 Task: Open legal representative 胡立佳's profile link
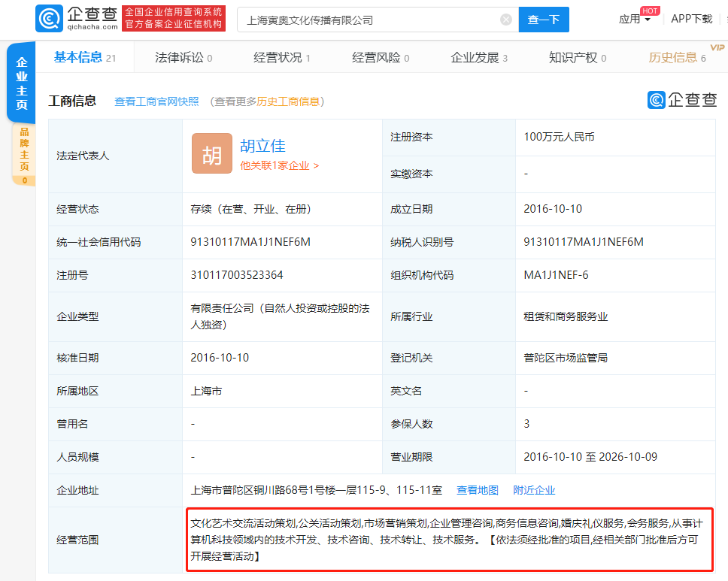tap(262, 146)
